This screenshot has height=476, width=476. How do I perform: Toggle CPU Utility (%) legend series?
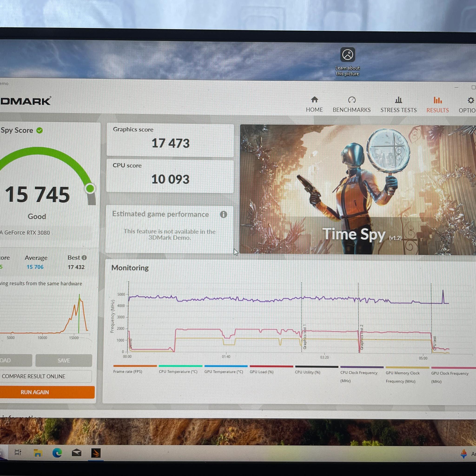click(x=316, y=370)
